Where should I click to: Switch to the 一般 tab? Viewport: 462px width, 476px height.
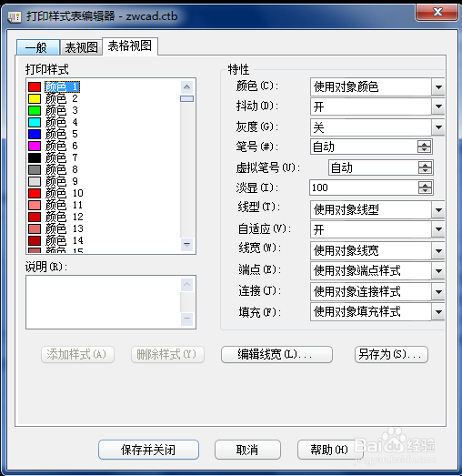coord(38,47)
